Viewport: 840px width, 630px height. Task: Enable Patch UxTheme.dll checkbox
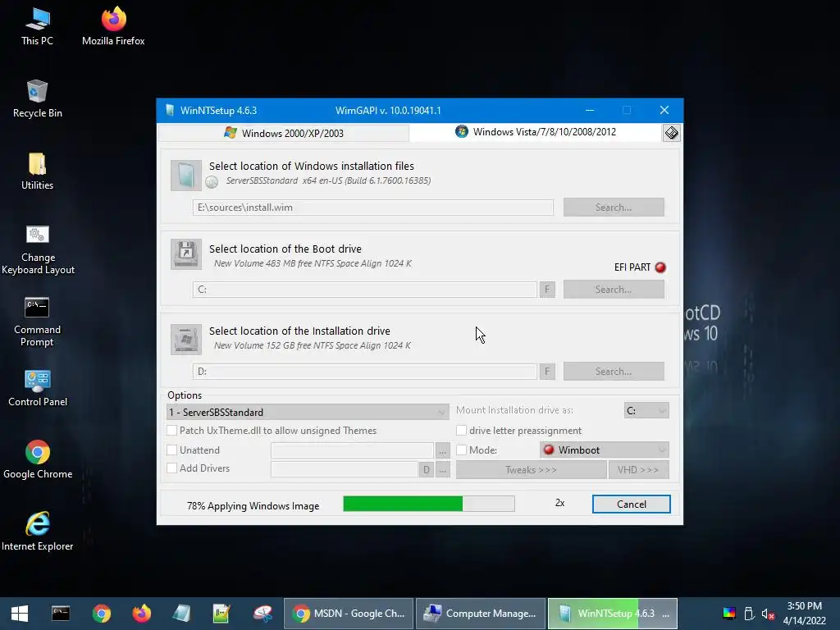coord(172,430)
